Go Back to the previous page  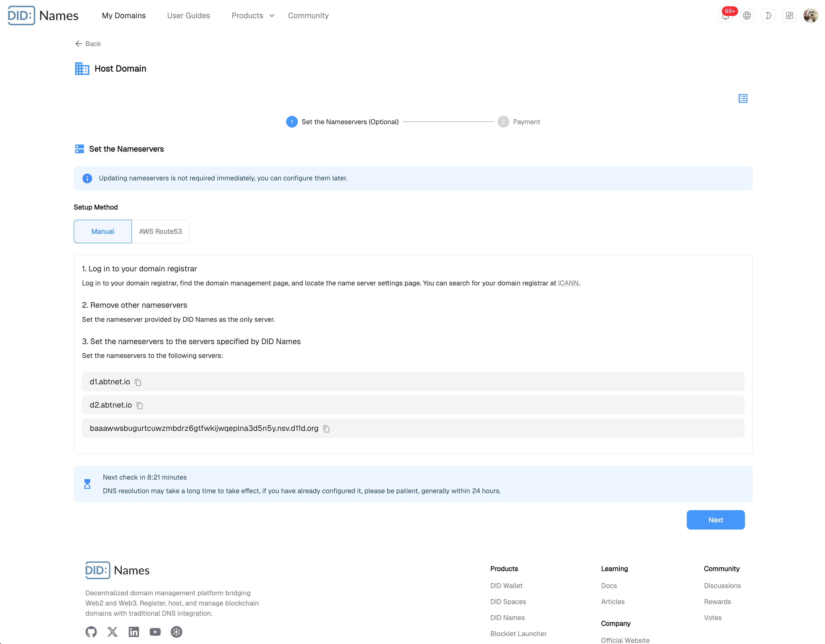(88, 44)
